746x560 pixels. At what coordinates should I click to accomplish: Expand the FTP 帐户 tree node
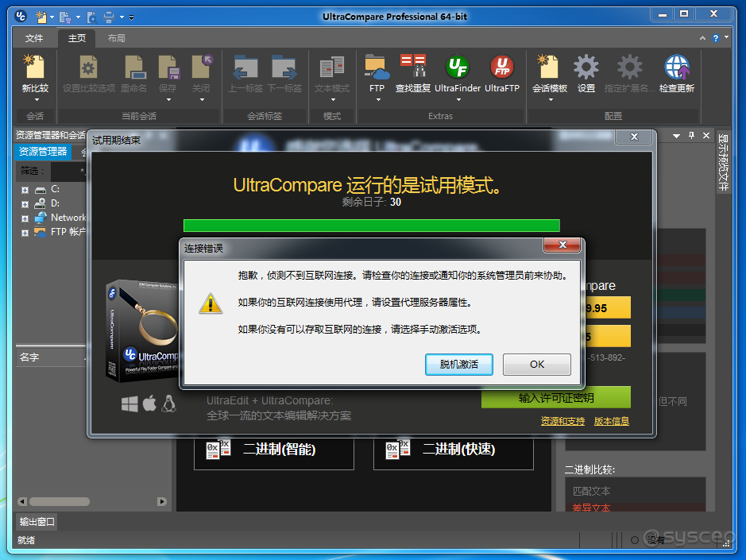[x=25, y=234]
